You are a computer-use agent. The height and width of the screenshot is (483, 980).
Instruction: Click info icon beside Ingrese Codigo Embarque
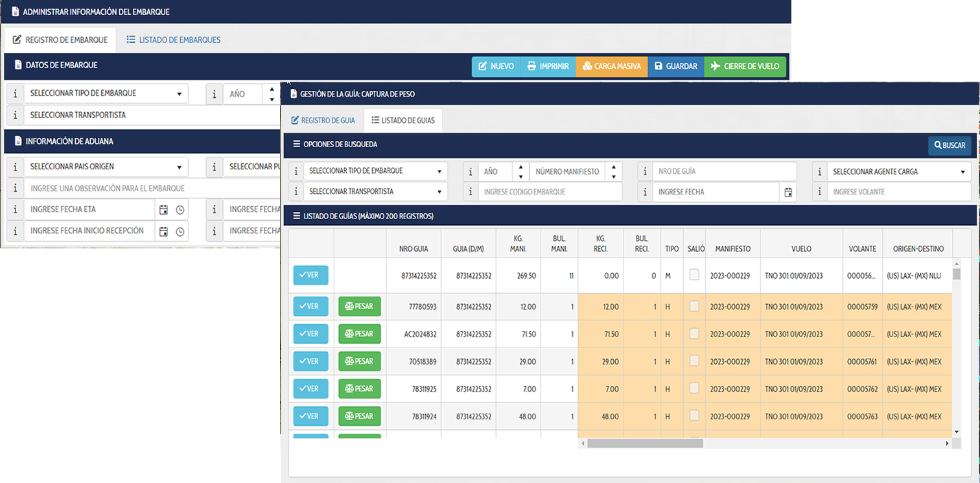coord(471,192)
